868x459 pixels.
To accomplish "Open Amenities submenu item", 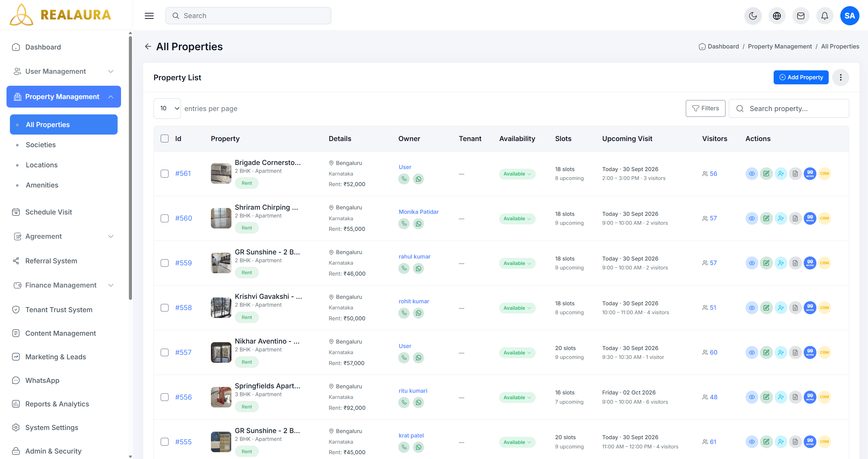I will (42, 185).
